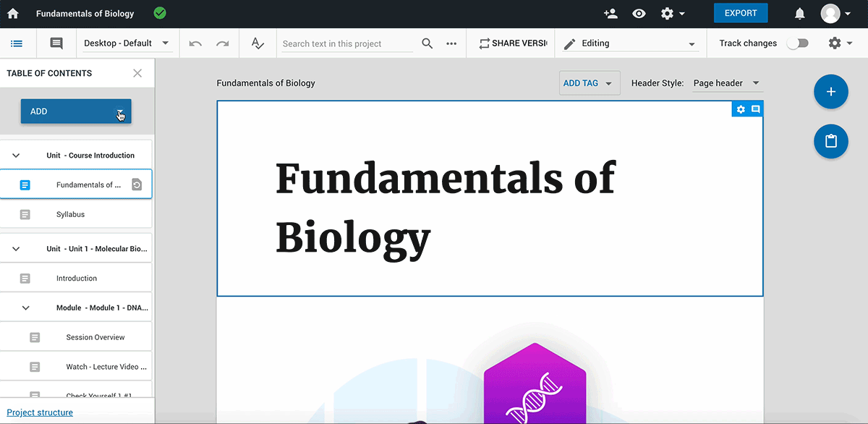Go to the home dashboard icon
This screenshot has height=424, width=868.
[x=13, y=13]
